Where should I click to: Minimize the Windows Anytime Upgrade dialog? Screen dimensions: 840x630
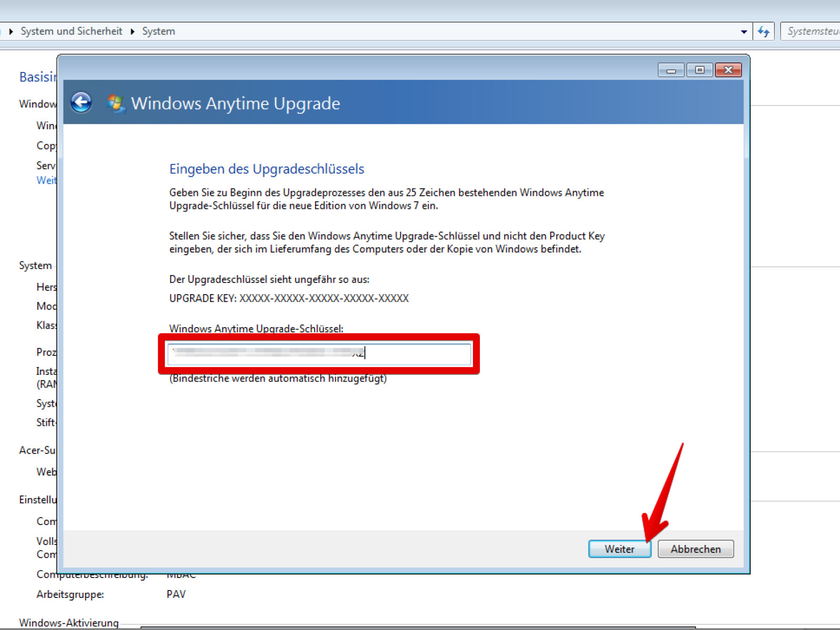click(671, 70)
